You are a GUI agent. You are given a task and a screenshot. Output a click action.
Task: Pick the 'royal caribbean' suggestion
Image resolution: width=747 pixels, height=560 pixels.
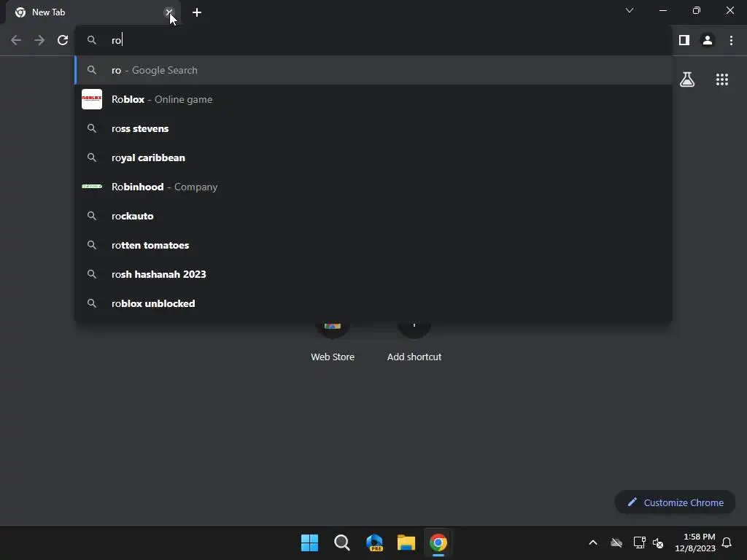pos(373,157)
